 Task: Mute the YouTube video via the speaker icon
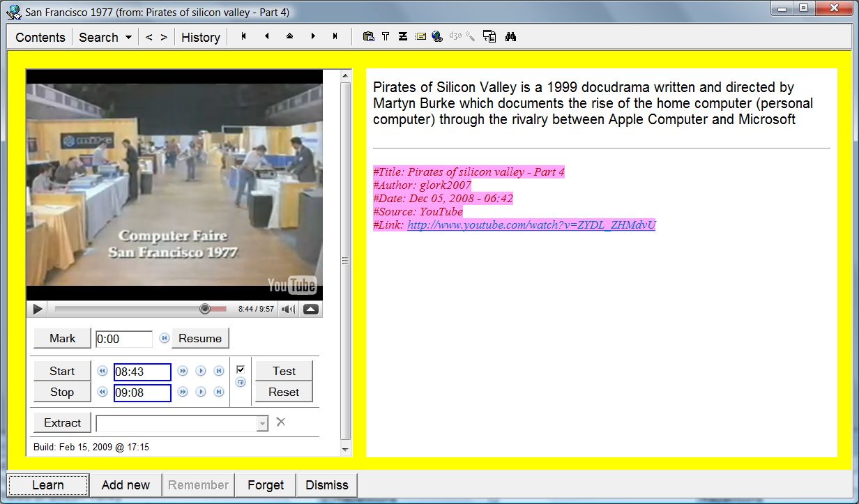287,309
